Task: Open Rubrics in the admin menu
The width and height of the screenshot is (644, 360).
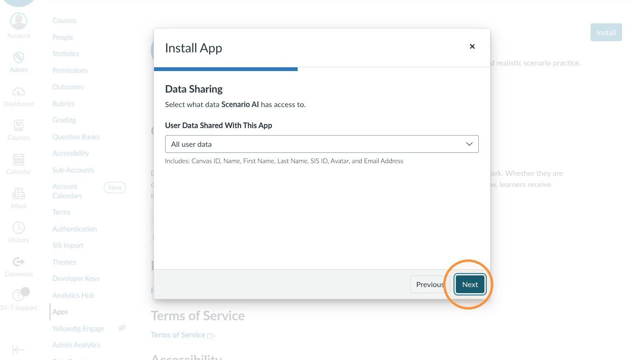Action: click(64, 104)
